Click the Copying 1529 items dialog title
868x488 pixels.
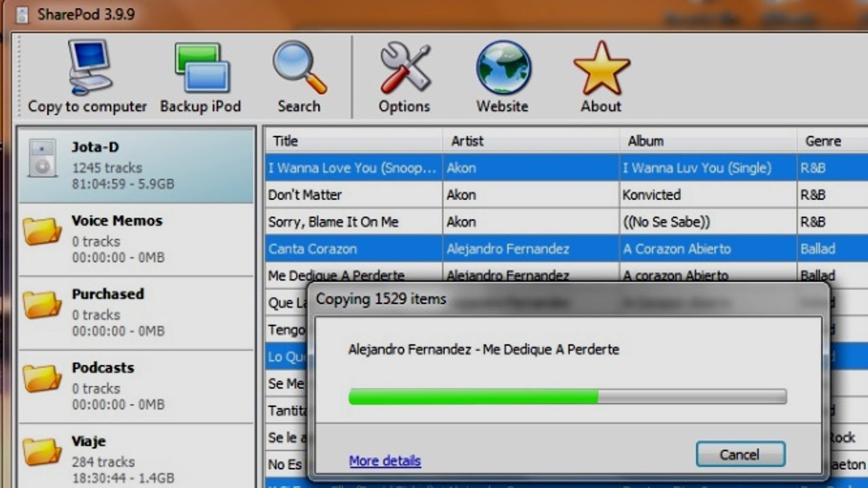click(x=381, y=299)
